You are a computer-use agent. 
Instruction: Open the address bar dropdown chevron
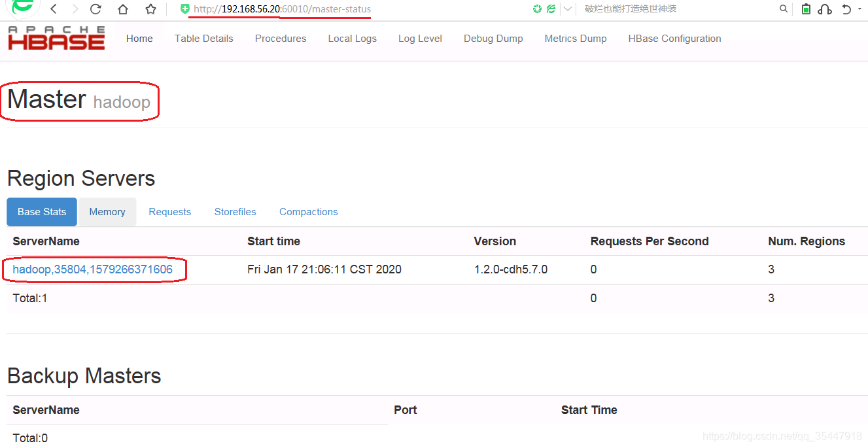point(567,9)
